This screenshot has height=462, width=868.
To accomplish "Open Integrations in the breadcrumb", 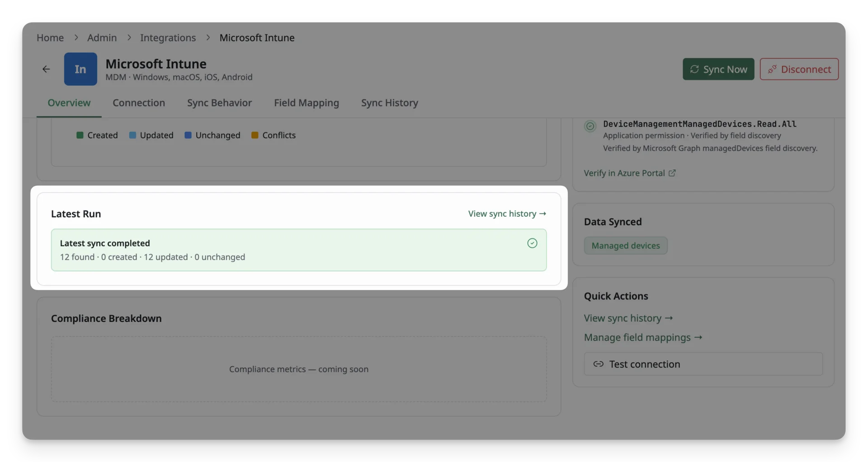I will (168, 37).
